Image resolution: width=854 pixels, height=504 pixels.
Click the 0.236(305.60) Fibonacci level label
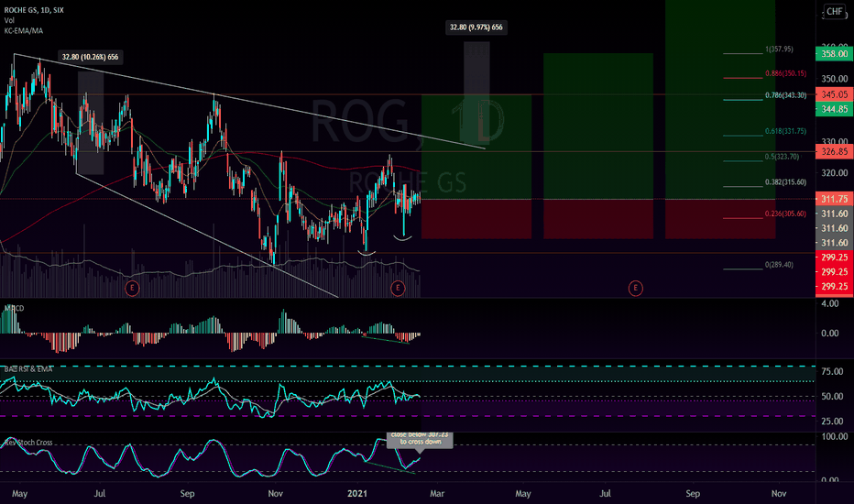(785, 214)
